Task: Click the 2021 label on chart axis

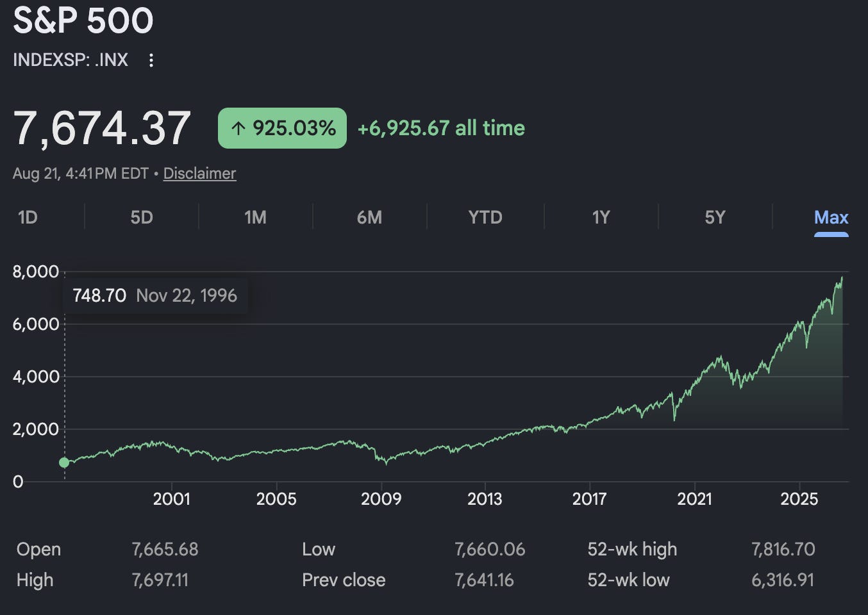Action: click(x=694, y=499)
